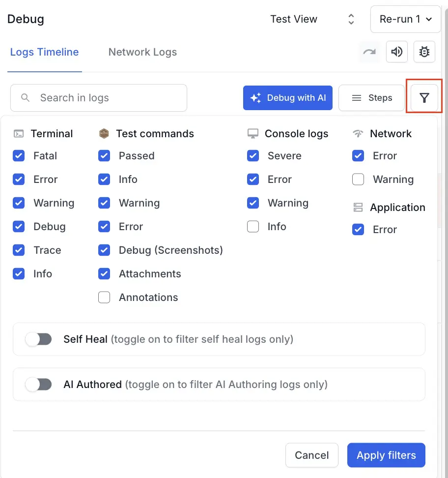Click the Terminal category icon
This screenshot has height=478, width=448.
point(18,133)
